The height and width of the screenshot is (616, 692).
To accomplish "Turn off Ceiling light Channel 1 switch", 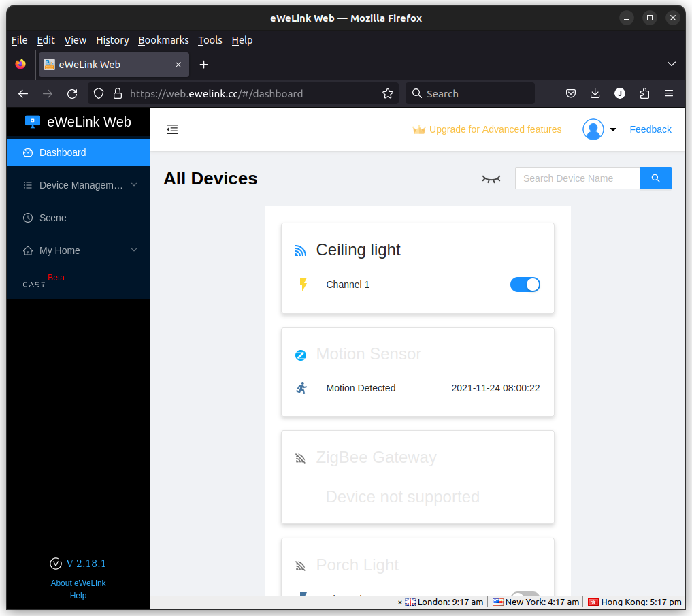I will point(525,285).
